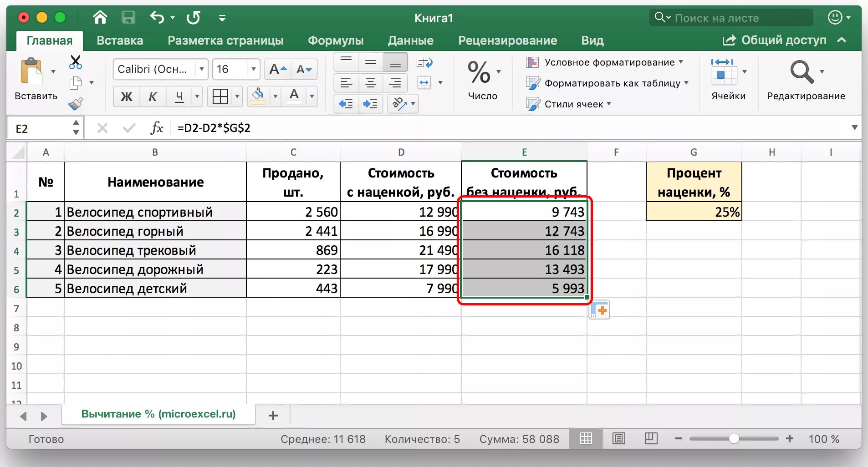The image size is (868, 467).
Task: Open text orientation tool
Action: (399, 104)
